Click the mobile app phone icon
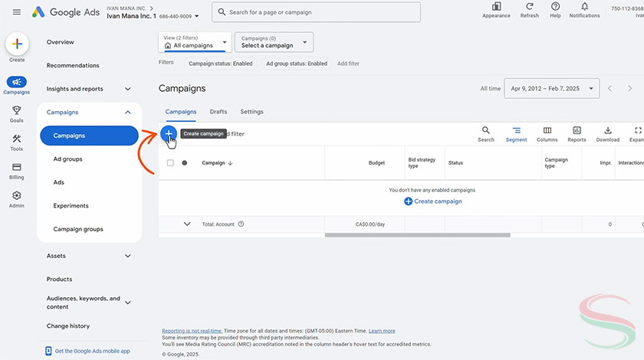Image resolution: width=644 pixels, height=360 pixels. (48, 351)
